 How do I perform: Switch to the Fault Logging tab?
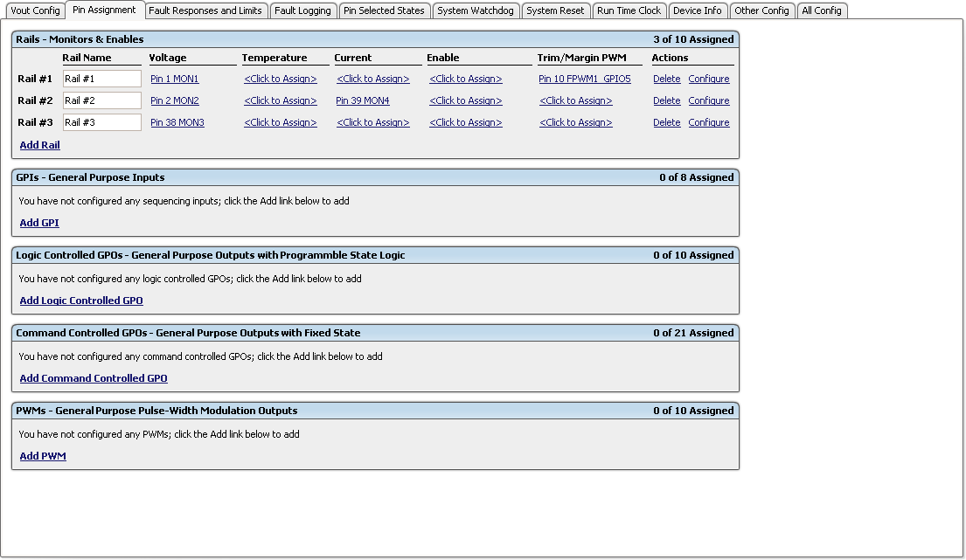(303, 10)
